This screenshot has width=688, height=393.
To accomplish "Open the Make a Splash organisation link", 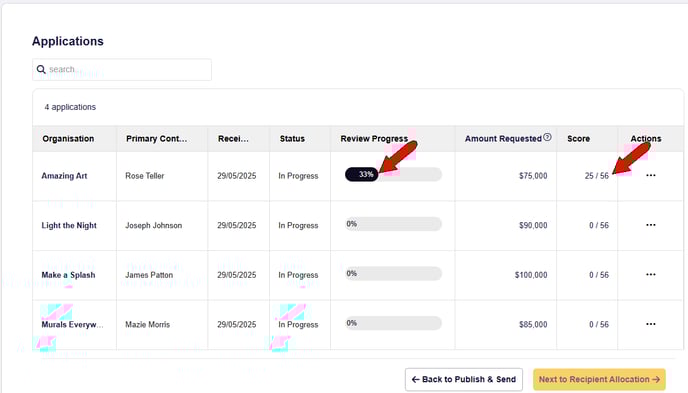I will click(x=68, y=275).
